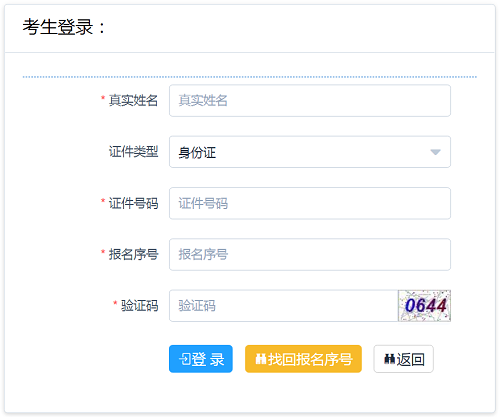The width and height of the screenshot is (500, 417).
Task: Click the 证件号码 field label
Action: (133, 203)
